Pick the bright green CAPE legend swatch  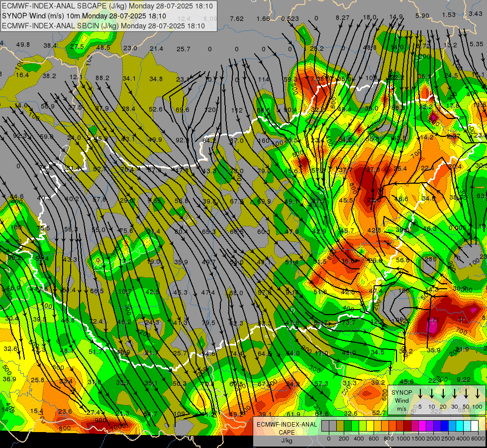(x=355, y=426)
